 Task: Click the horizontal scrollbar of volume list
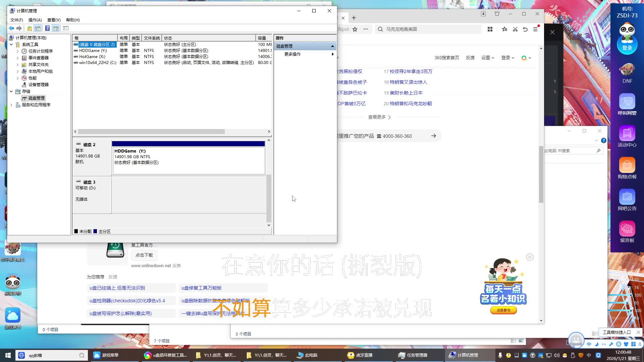(x=151, y=132)
